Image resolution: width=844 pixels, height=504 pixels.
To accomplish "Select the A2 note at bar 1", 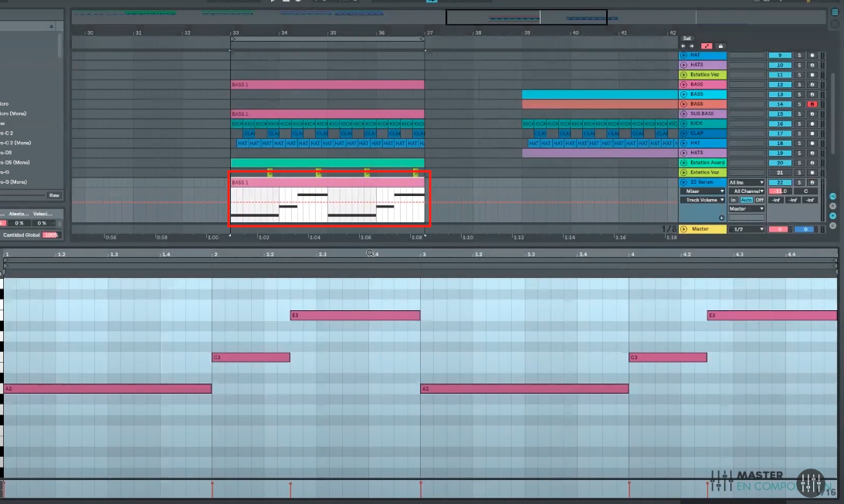I will click(x=107, y=388).
